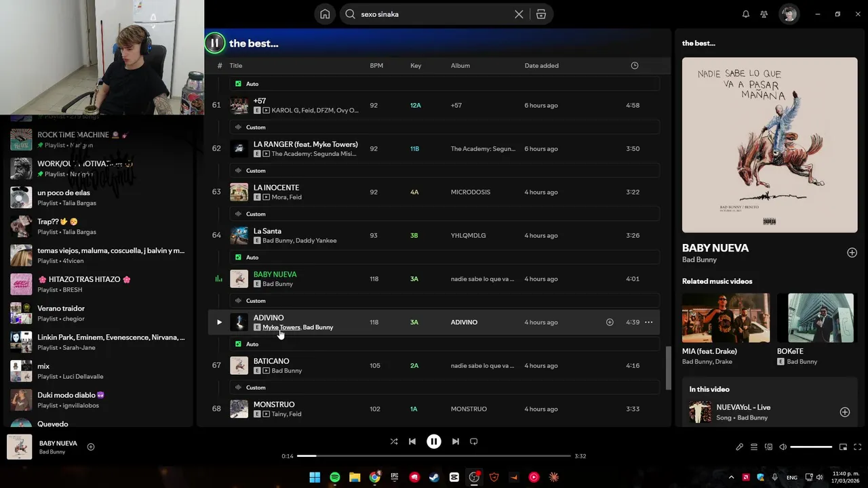The image size is (868, 488).
Task: Open BABY NUEVA title in side panel
Action: click(715, 248)
